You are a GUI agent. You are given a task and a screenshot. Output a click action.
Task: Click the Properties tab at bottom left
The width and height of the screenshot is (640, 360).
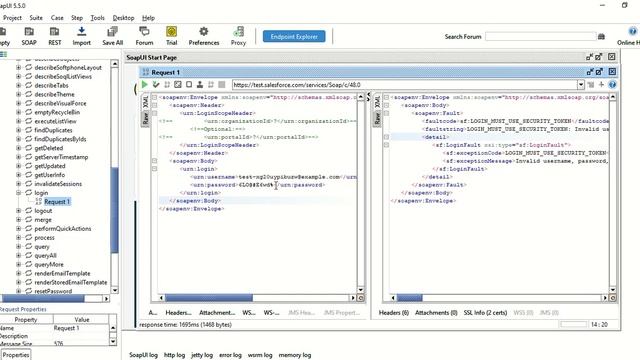coord(16,355)
